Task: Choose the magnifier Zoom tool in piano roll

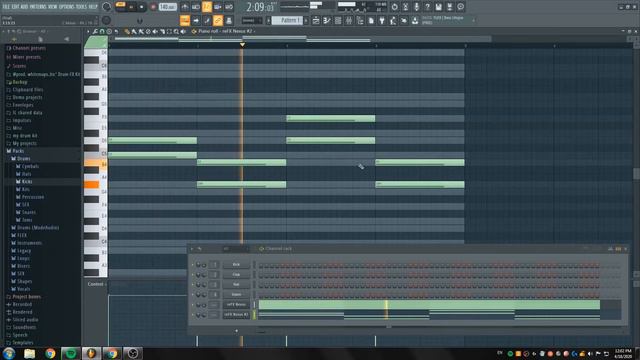Action: (x=176, y=31)
